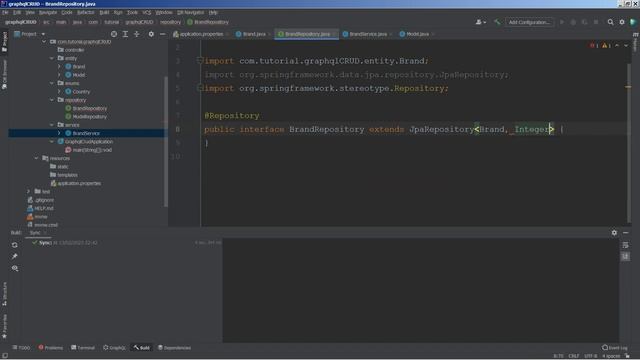Open the Event Log

click(615, 348)
